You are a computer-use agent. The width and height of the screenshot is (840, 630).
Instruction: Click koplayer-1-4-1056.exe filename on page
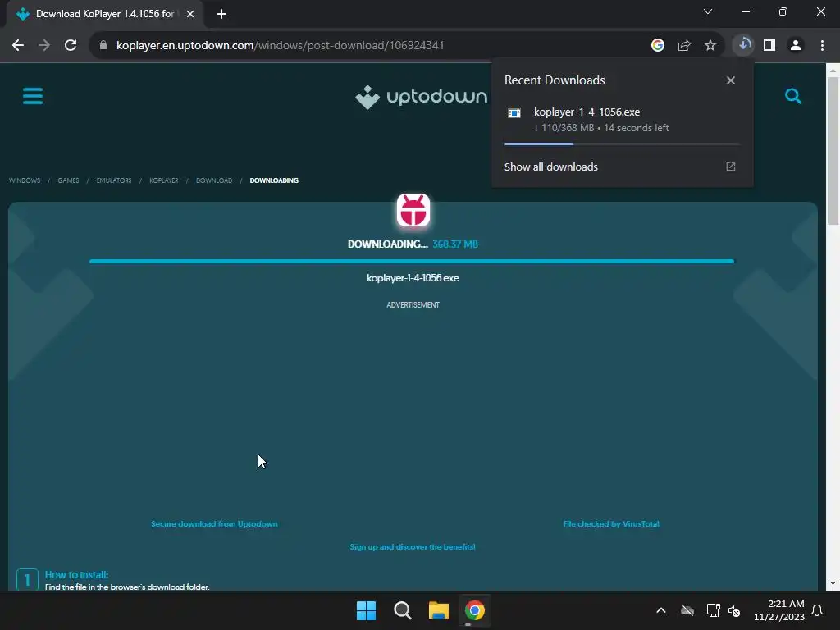click(x=413, y=278)
